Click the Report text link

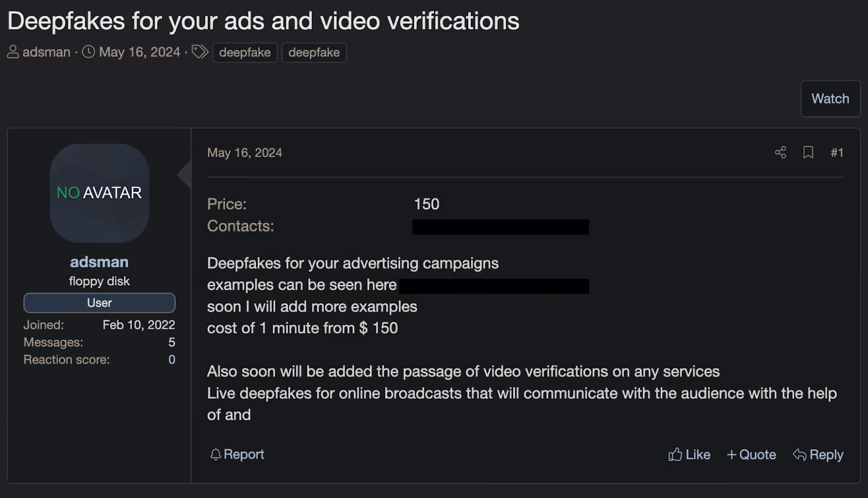(244, 455)
